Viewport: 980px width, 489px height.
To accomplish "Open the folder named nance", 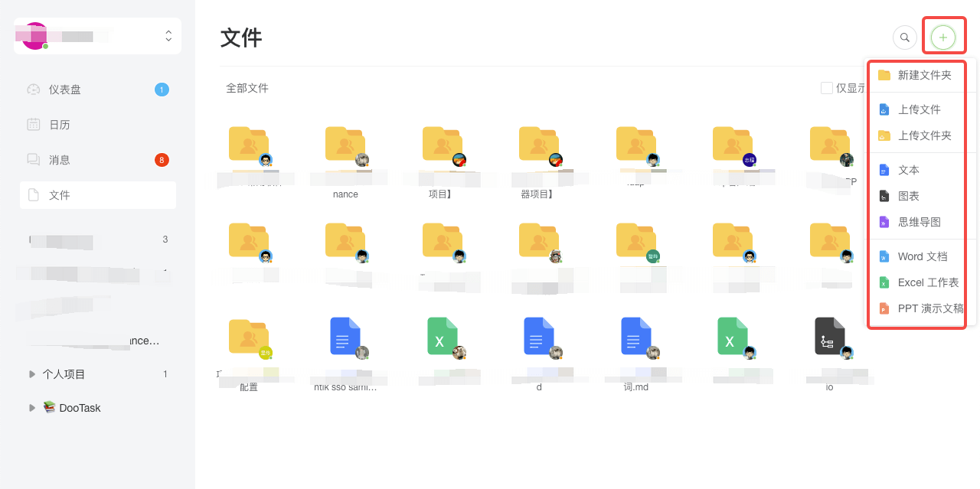I will point(345,149).
